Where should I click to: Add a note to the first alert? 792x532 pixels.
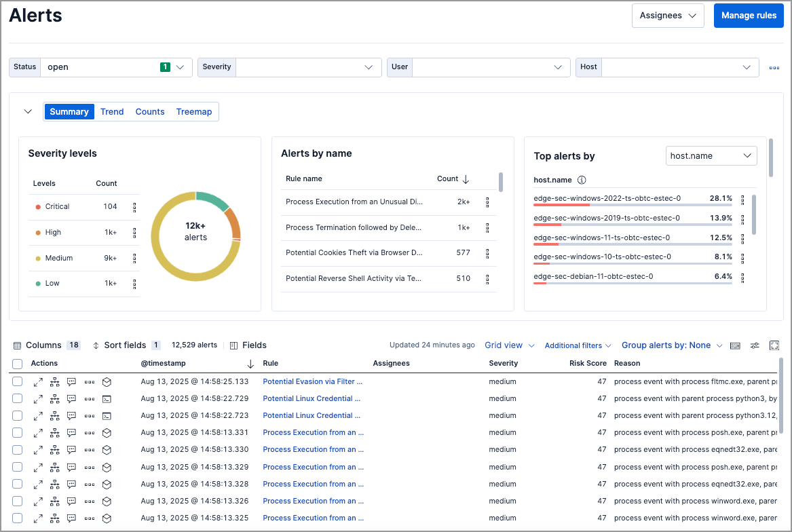pos(71,381)
